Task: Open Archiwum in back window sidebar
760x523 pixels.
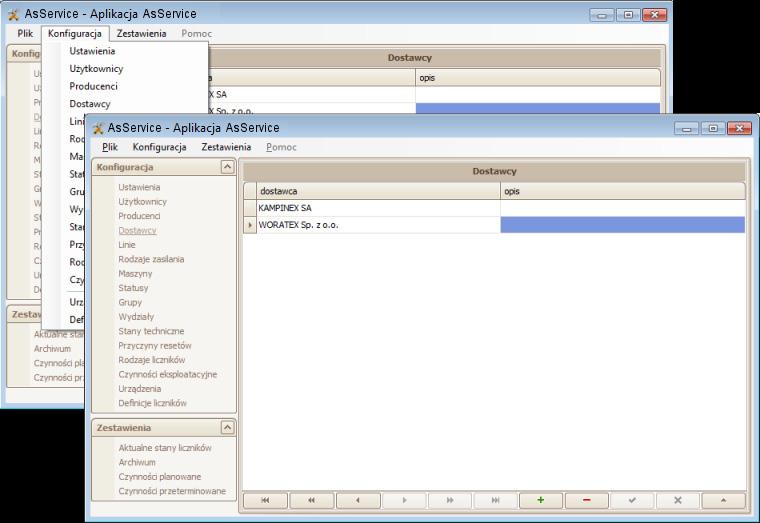Action: [x=52, y=349]
